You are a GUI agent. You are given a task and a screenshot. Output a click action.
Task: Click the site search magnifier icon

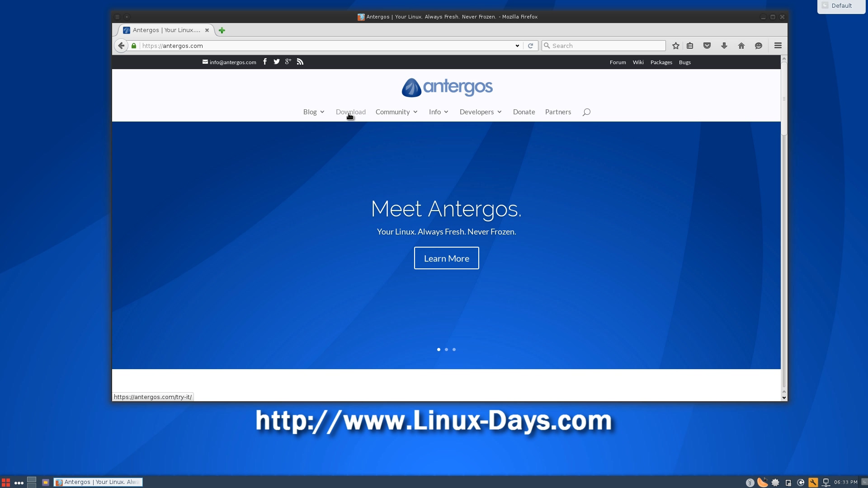pyautogui.click(x=586, y=112)
